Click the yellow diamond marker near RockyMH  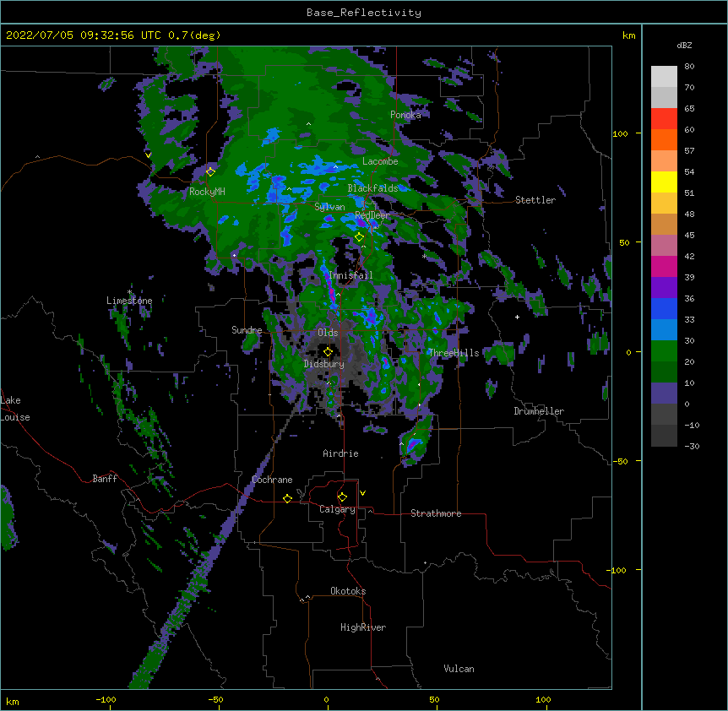[x=210, y=171]
